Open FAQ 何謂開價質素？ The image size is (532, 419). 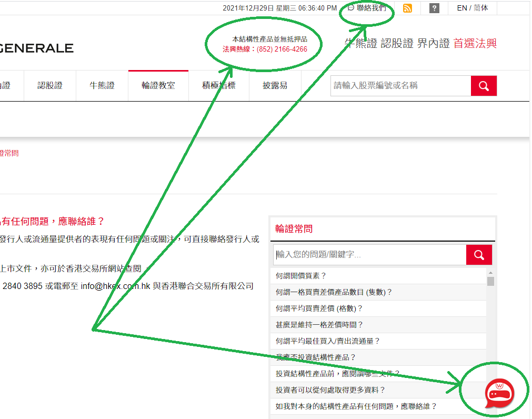pyautogui.click(x=301, y=275)
